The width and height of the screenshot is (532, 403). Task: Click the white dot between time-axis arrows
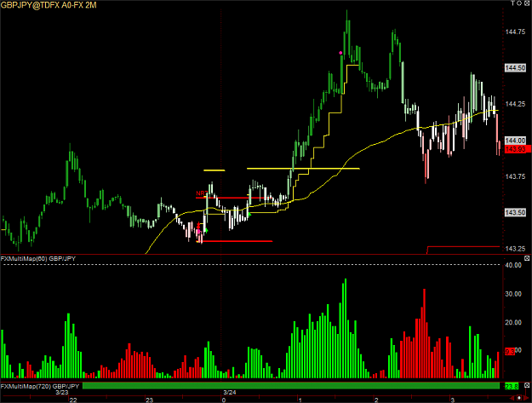(x=519, y=398)
